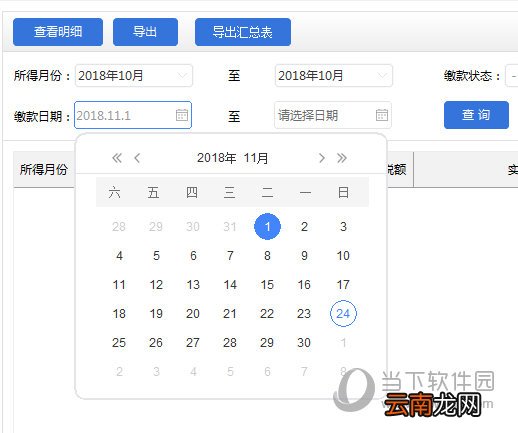Pick day 16 in the calendar
This screenshot has height=433, width=518.
pyautogui.click(x=304, y=285)
